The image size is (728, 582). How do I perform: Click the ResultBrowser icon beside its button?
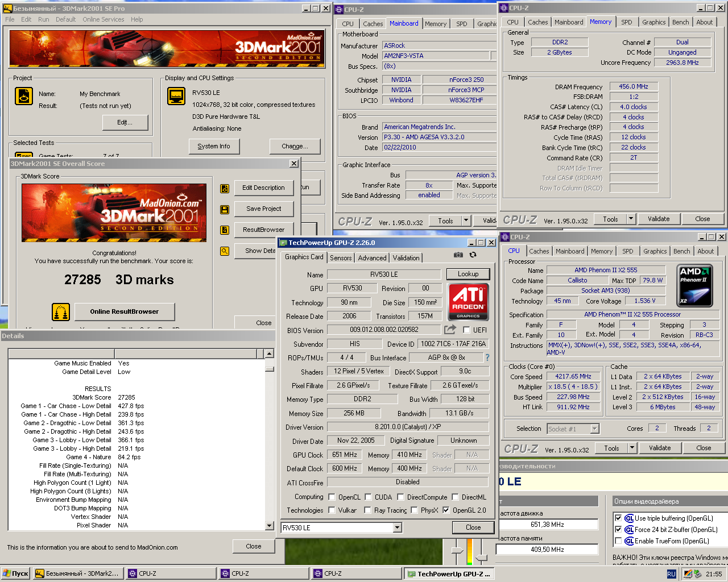point(225,230)
